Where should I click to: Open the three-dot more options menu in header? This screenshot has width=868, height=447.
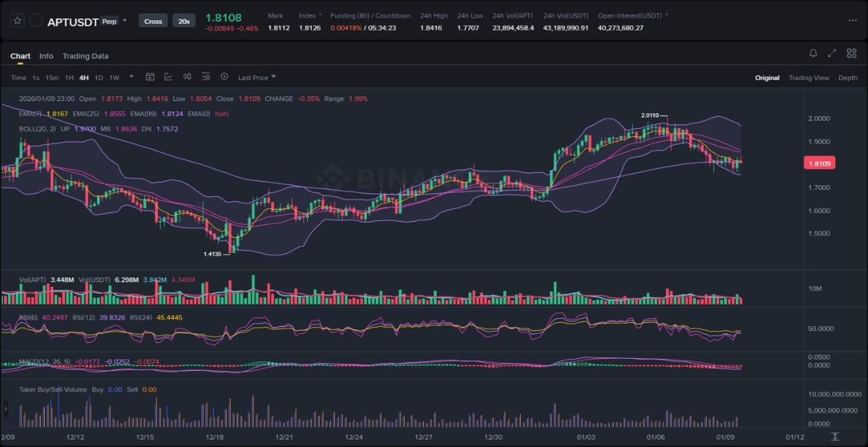point(852,20)
